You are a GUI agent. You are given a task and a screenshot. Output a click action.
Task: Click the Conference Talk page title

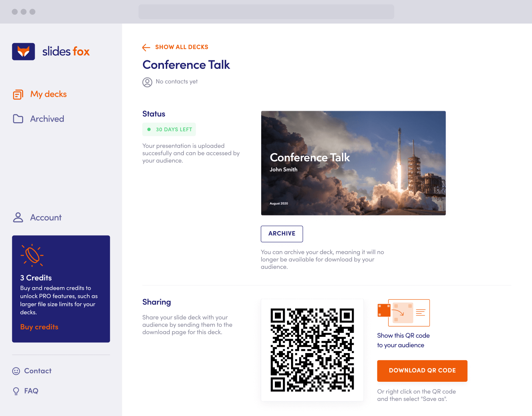tap(186, 65)
